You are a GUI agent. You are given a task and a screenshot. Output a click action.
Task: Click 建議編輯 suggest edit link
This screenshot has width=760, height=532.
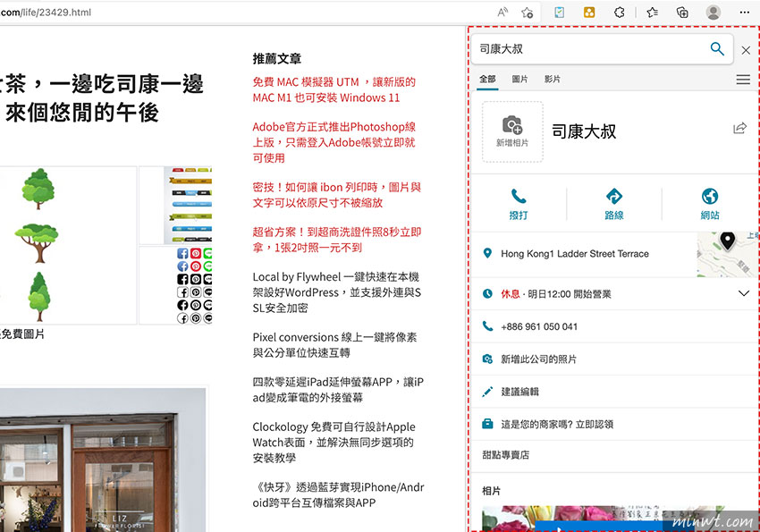tap(519, 392)
